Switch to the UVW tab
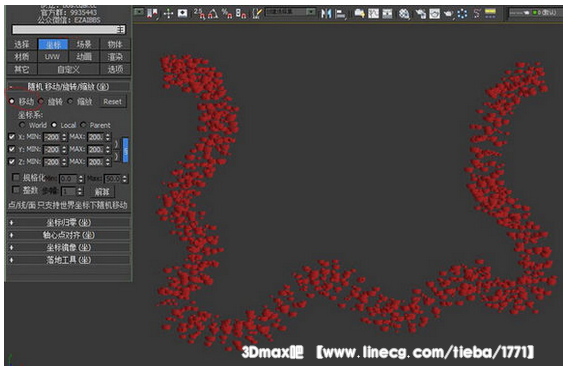 coord(52,57)
